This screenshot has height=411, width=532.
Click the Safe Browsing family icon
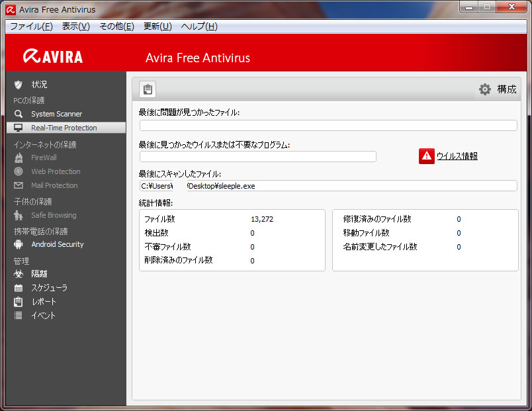tap(19, 216)
